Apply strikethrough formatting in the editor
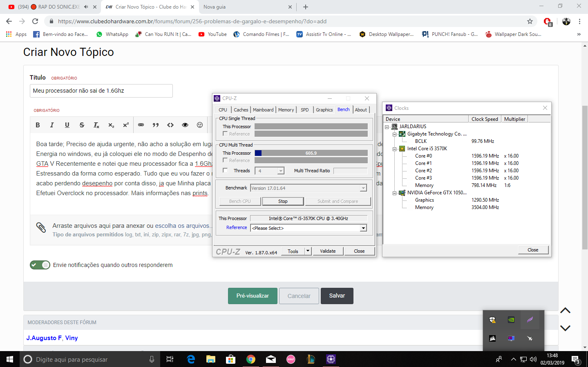The width and height of the screenshot is (588, 367). point(82,125)
